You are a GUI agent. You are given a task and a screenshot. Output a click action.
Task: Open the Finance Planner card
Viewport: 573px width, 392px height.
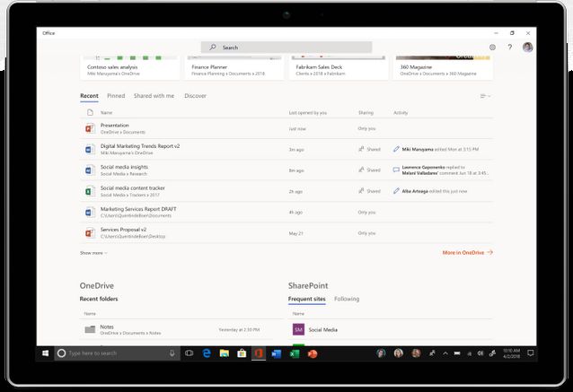(234, 67)
